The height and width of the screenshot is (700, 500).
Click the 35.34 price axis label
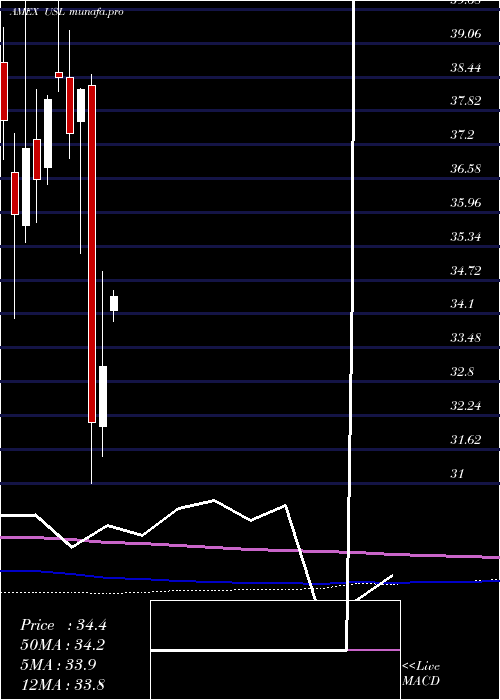tap(466, 236)
